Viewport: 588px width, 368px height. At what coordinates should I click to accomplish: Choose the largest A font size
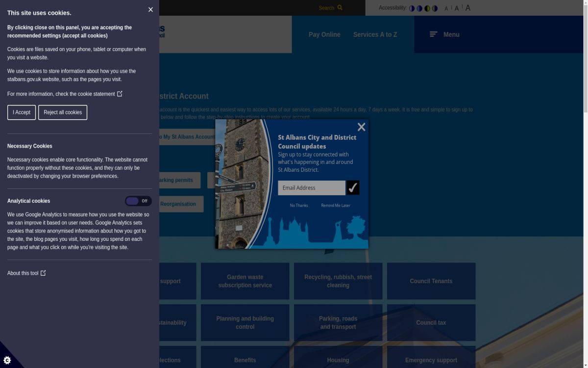click(467, 8)
